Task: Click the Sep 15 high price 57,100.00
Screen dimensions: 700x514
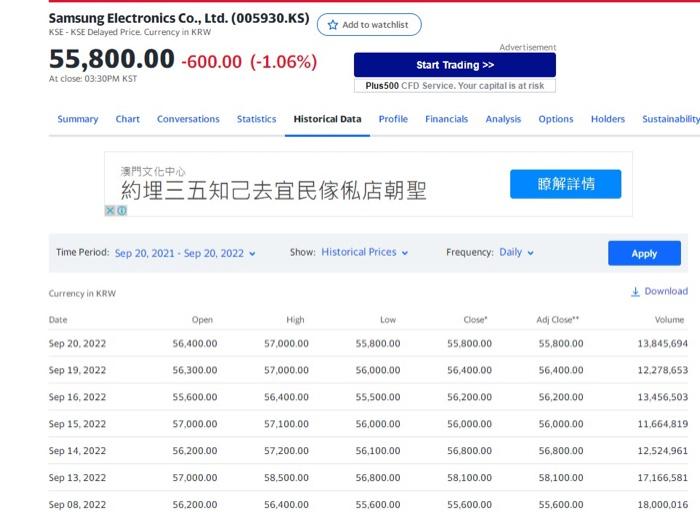Action: click(x=286, y=424)
